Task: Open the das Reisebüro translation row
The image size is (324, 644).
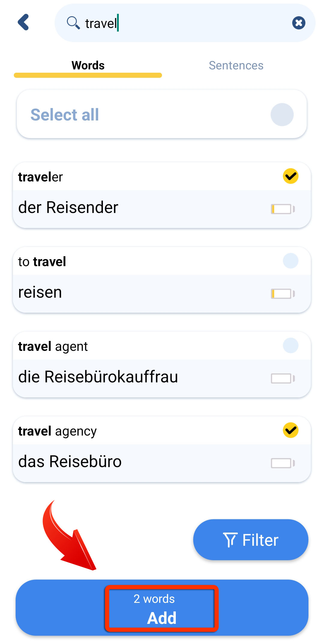Action: pos(162,463)
